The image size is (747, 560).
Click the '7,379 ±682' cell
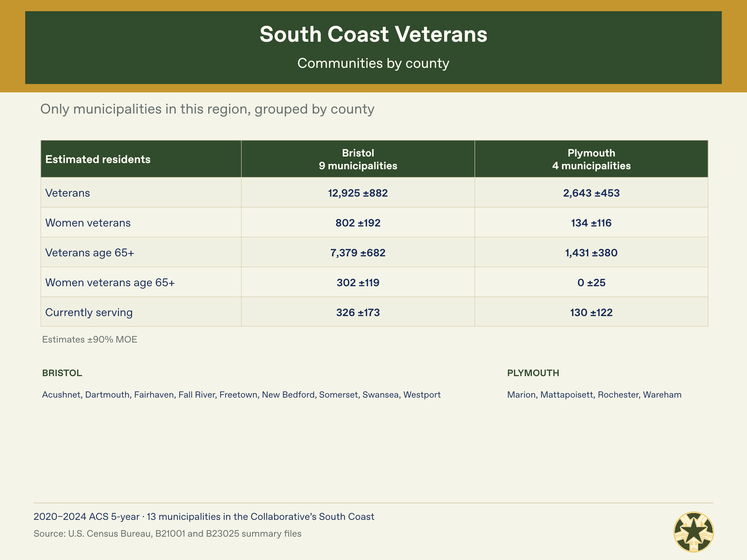[x=358, y=253]
